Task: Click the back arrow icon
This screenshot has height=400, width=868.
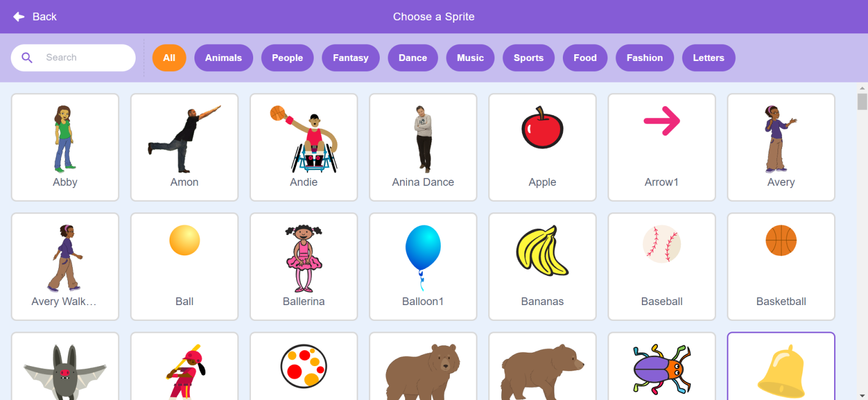Action: tap(19, 17)
